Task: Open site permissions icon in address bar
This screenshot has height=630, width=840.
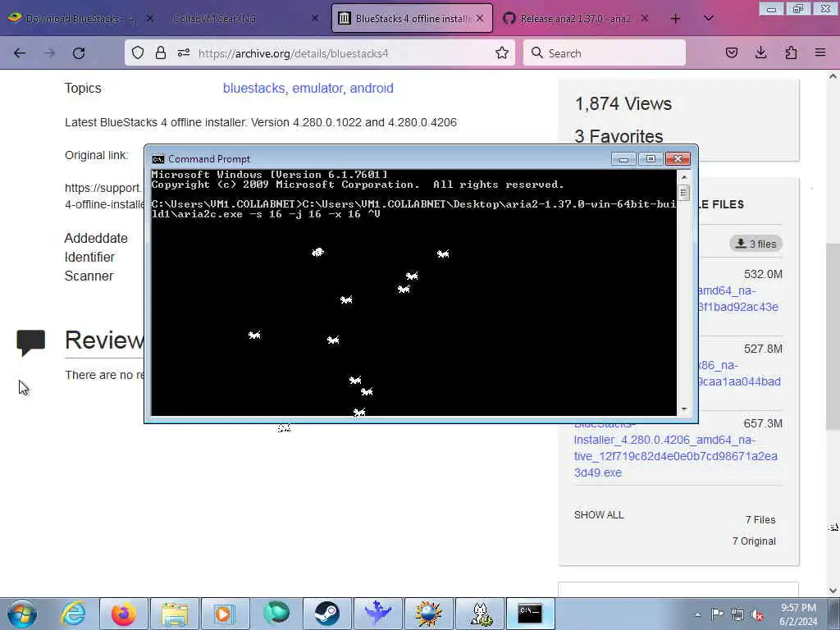Action: (184, 53)
